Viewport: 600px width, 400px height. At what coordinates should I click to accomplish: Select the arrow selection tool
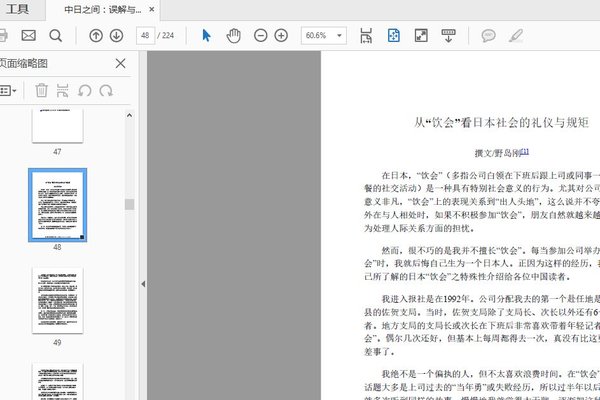[x=207, y=35]
